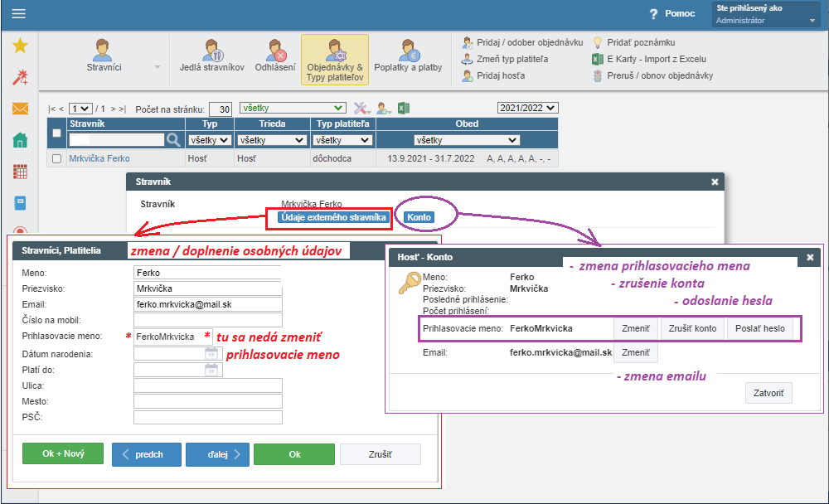829x504 pixels.
Task: Expand the 2021/2022 school year dropdown
Action: (528, 108)
